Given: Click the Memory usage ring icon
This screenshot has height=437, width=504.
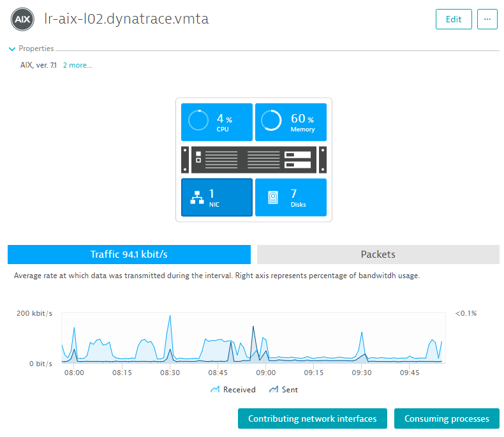Looking at the screenshot, I should pyautogui.click(x=271, y=120).
